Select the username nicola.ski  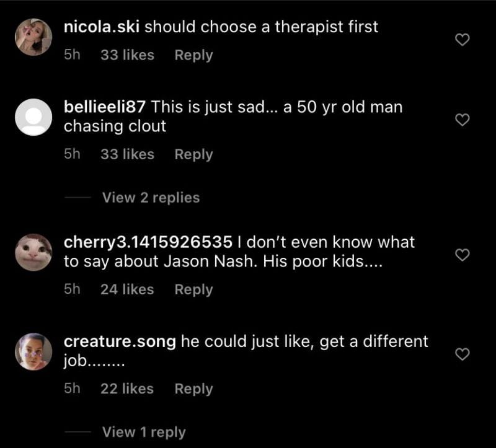tap(103, 27)
